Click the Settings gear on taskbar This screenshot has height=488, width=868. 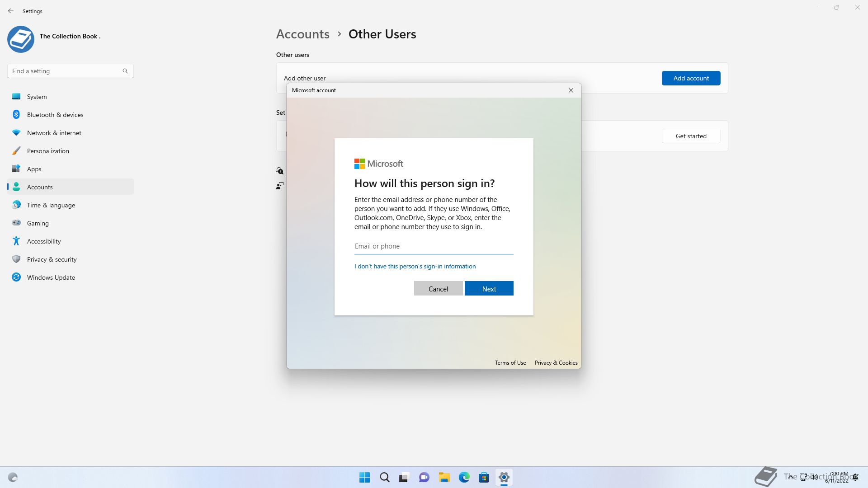point(504,477)
